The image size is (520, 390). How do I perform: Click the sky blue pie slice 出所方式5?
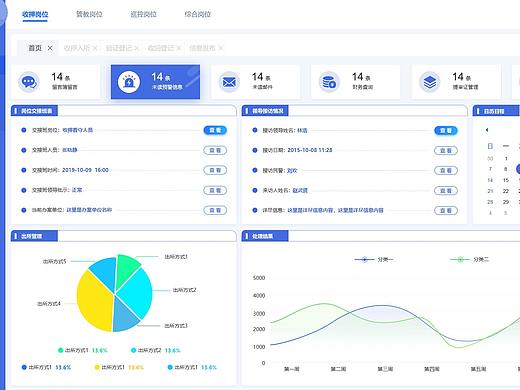click(x=105, y=272)
